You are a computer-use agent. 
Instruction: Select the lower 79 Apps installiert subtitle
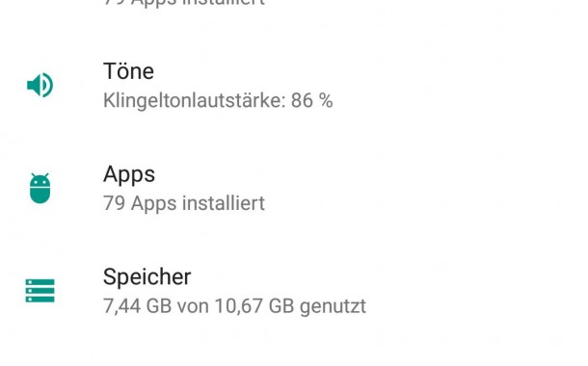coord(184,203)
